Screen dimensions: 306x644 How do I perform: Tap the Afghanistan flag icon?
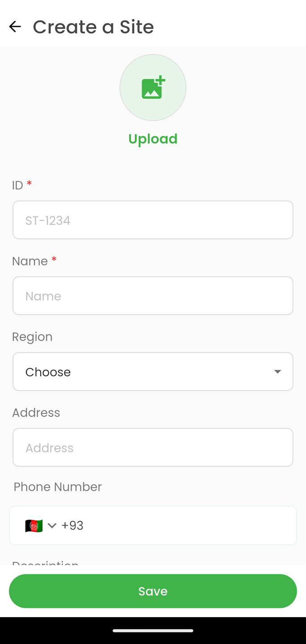[x=34, y=525]
